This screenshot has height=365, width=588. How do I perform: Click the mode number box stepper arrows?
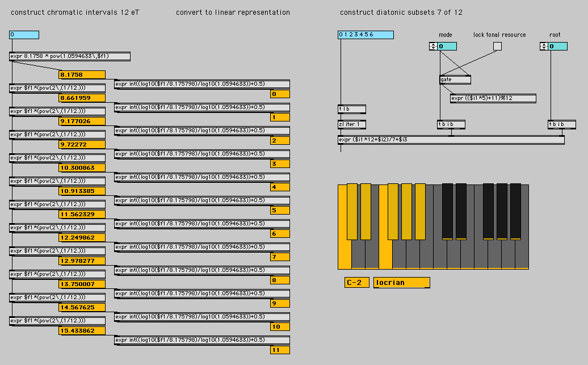pos(433,46)
